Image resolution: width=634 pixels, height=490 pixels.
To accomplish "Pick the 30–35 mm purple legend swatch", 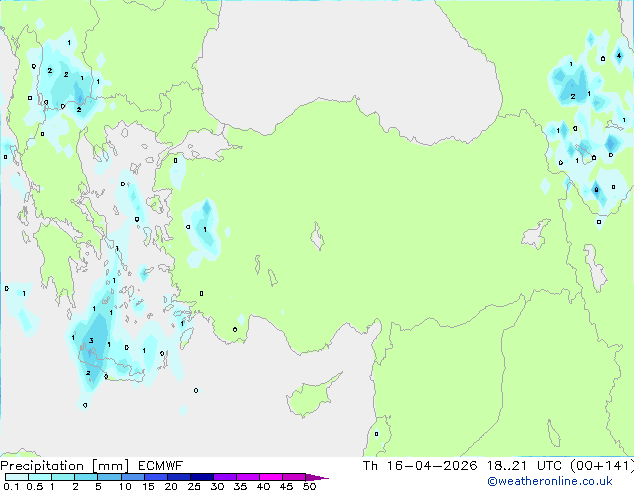I will (225, 477).
